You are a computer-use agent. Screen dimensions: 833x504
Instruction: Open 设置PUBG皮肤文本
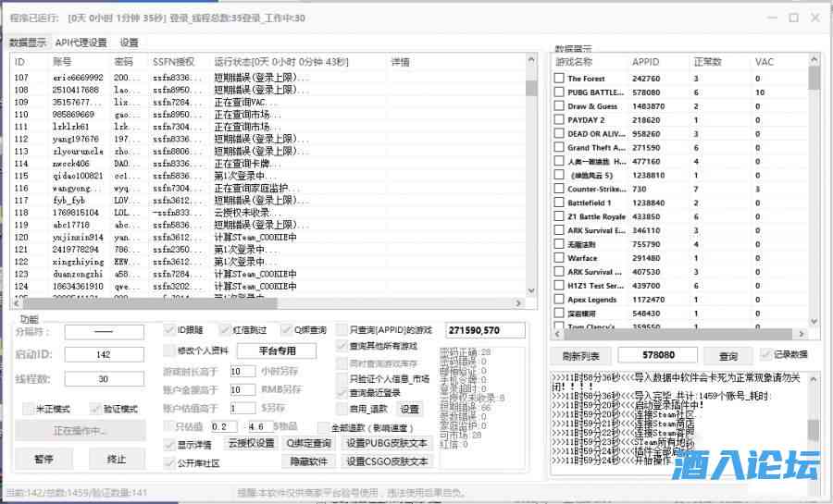[x=387, y=444]
